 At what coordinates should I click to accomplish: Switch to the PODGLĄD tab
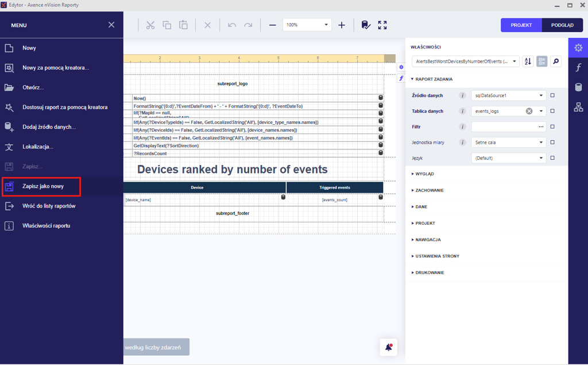point(562,25)
